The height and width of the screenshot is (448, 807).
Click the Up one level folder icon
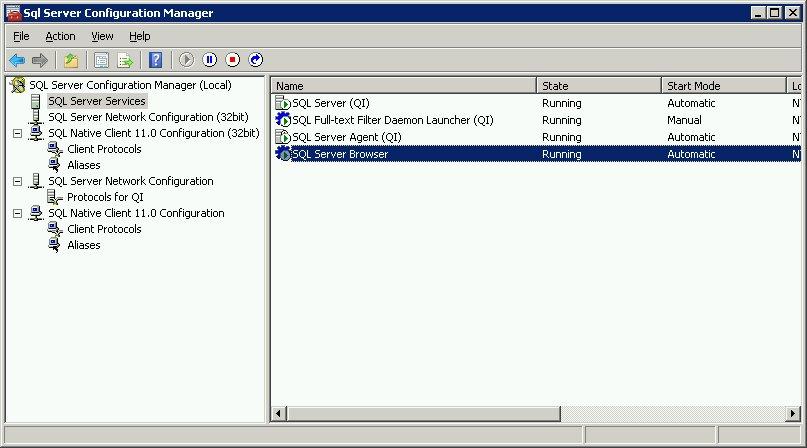tap(71, 61)
